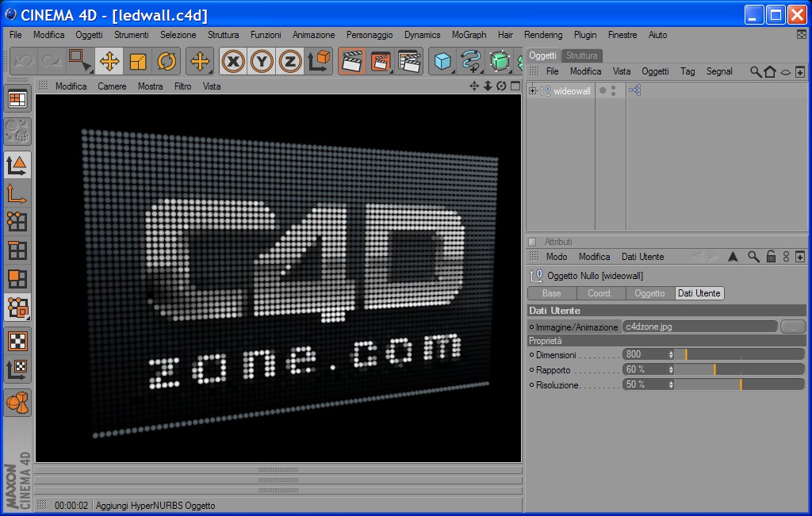Toggle the Attributes lock icon
This screenshot has width=812, height=516.
(771, 257)
